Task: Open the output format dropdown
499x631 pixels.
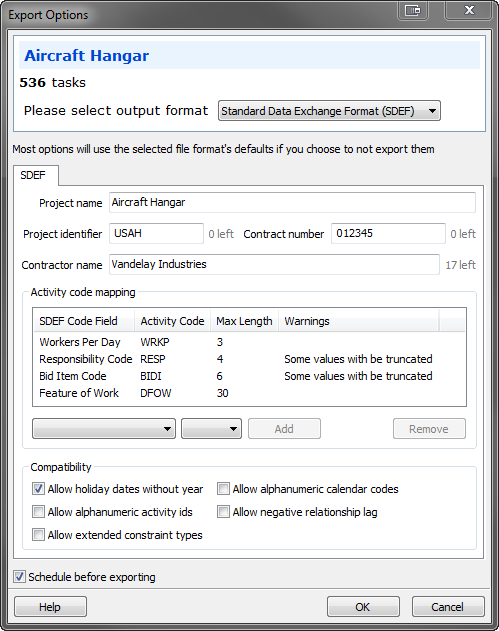Action: [x=329, y=111]
